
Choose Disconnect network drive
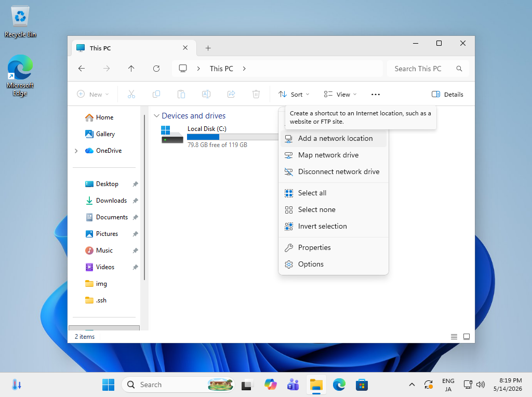coord(334,171)
